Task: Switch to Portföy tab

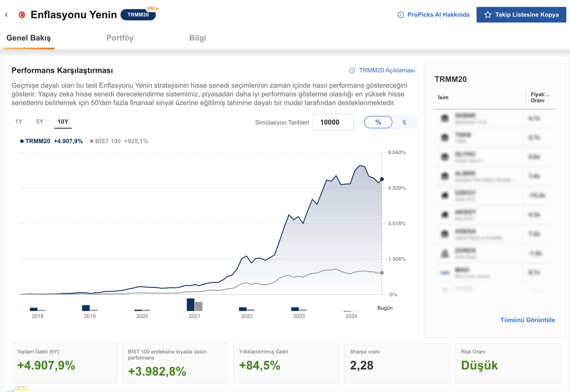Action: 120,38
